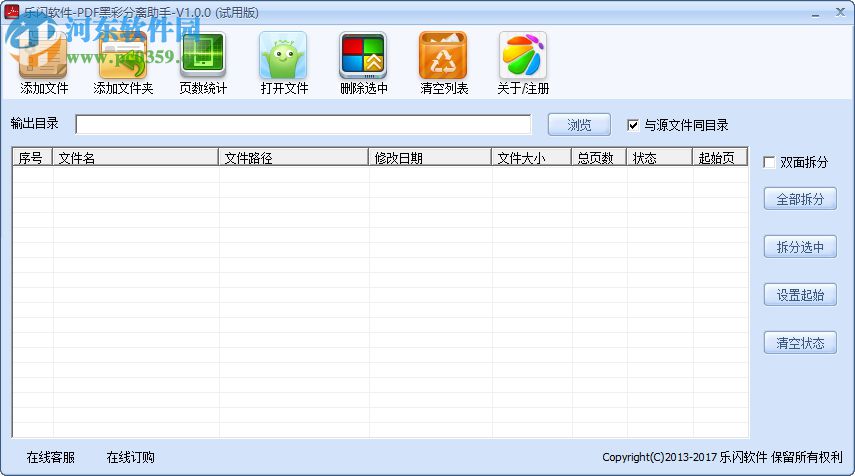Image resolution: width=855 pixels, height=476 pixels.
Task: Click the 起始页 column header
Action: (720, 157)
